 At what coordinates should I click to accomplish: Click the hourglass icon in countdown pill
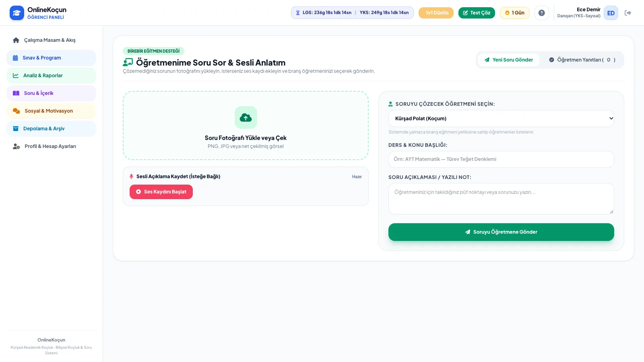coord(298,13)
